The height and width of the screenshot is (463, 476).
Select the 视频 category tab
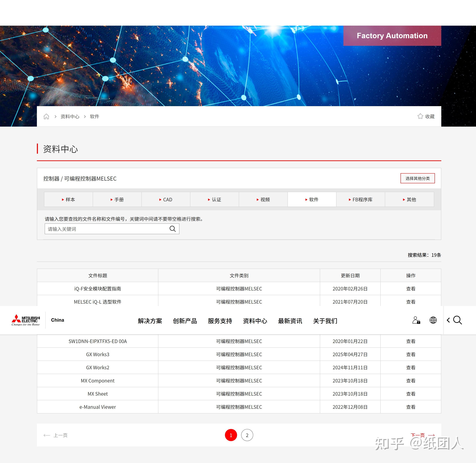click(x=263, y=199)
